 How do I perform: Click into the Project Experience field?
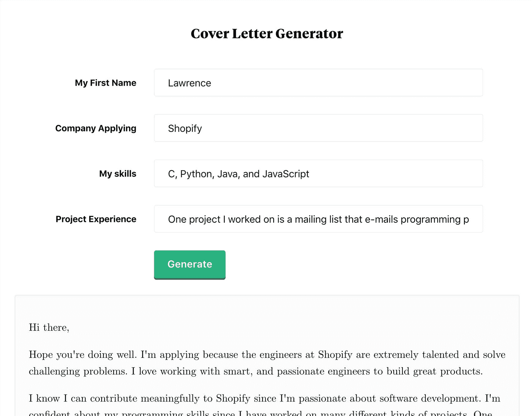318,219
